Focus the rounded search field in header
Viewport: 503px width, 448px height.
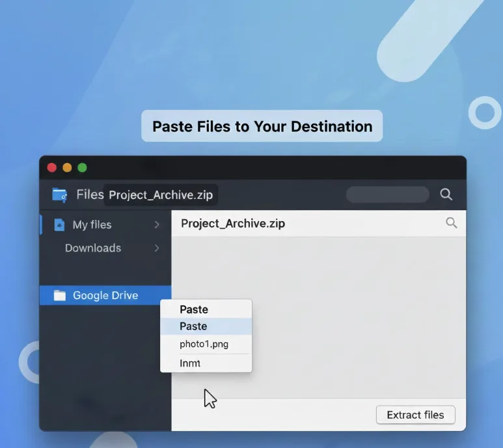point(387,194)
